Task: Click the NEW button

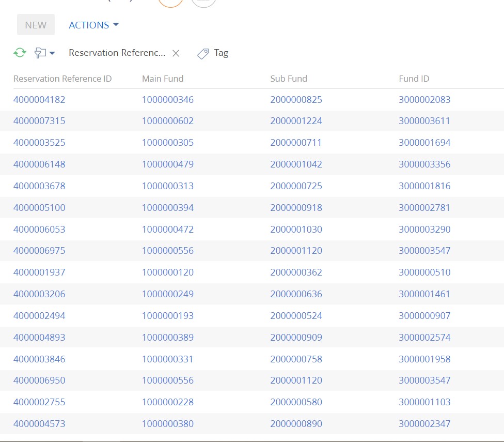Action: [36, 24]
